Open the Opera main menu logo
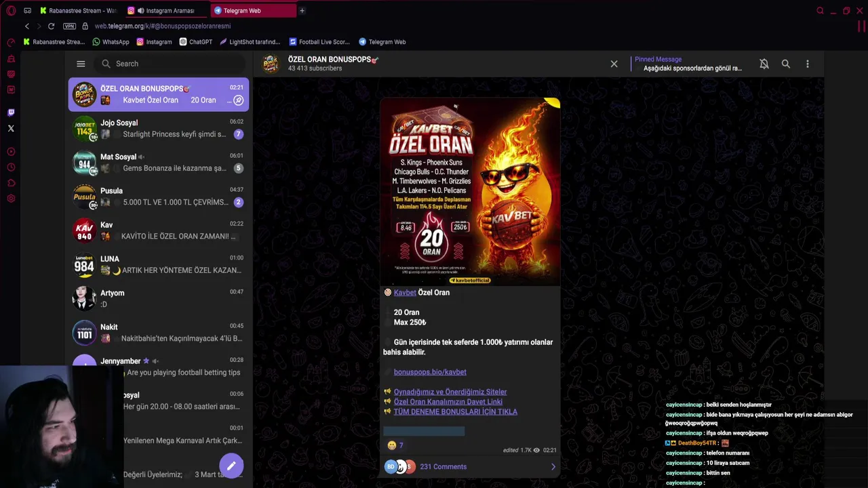The width and height of the screenshot is (868, 488). [11, 11]
